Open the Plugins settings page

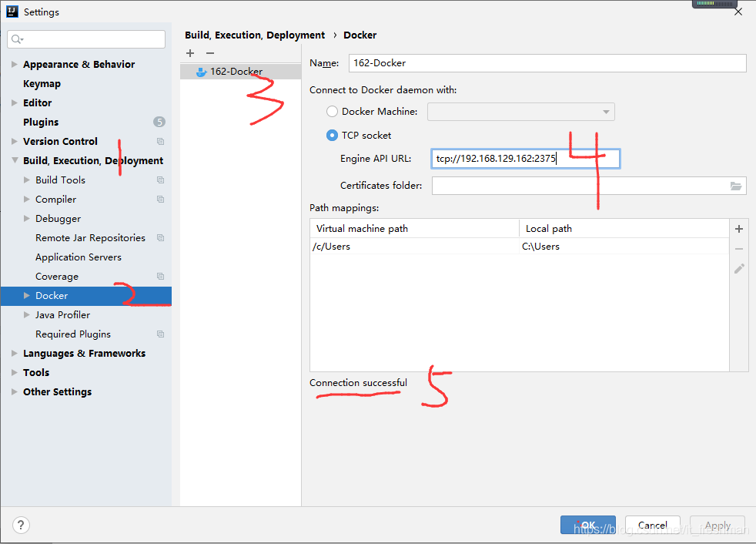(41, 122)
